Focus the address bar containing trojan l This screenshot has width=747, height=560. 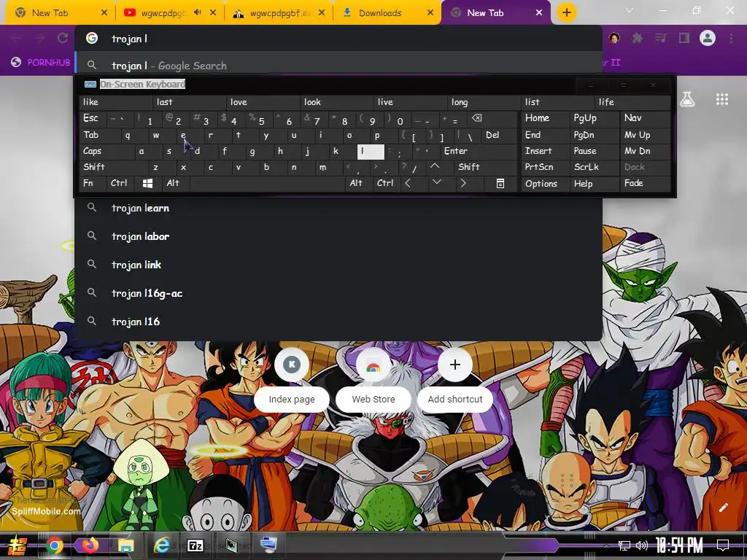(338, 39)
